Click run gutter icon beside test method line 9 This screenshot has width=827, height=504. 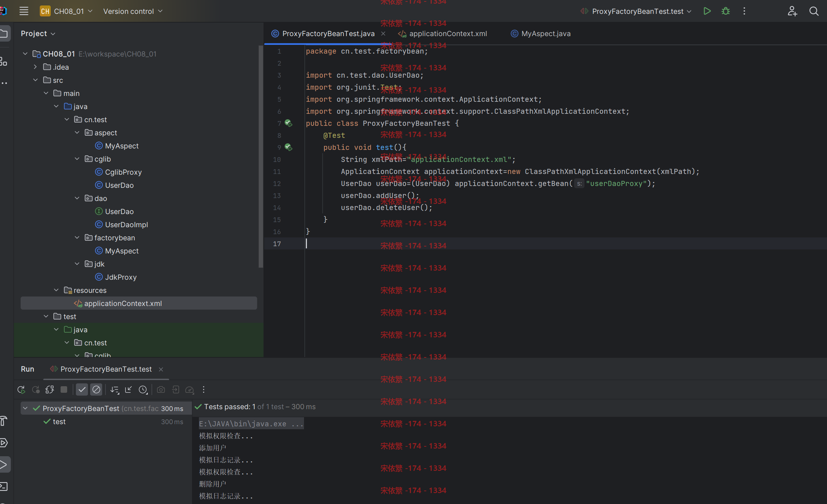coord(288,147)
